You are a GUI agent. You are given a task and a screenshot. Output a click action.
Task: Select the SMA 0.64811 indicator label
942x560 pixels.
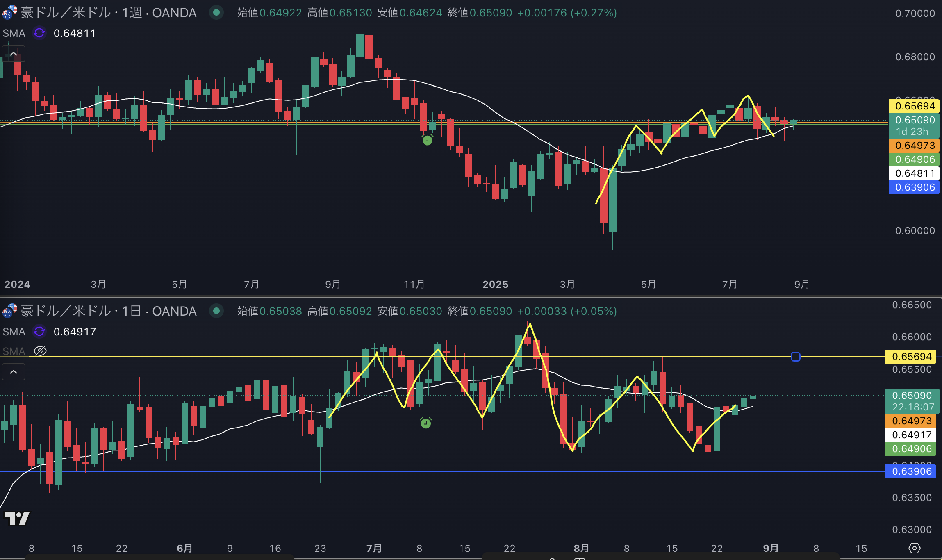[x=49, y=33]
